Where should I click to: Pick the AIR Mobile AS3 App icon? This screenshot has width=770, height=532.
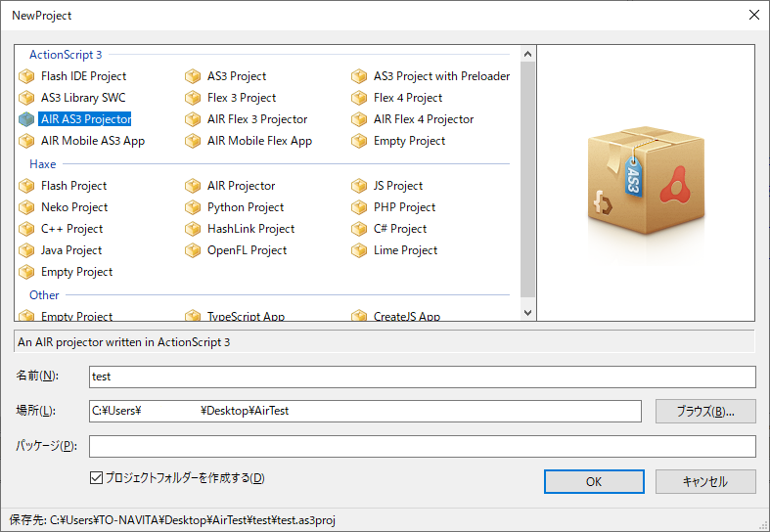[26, 141]
